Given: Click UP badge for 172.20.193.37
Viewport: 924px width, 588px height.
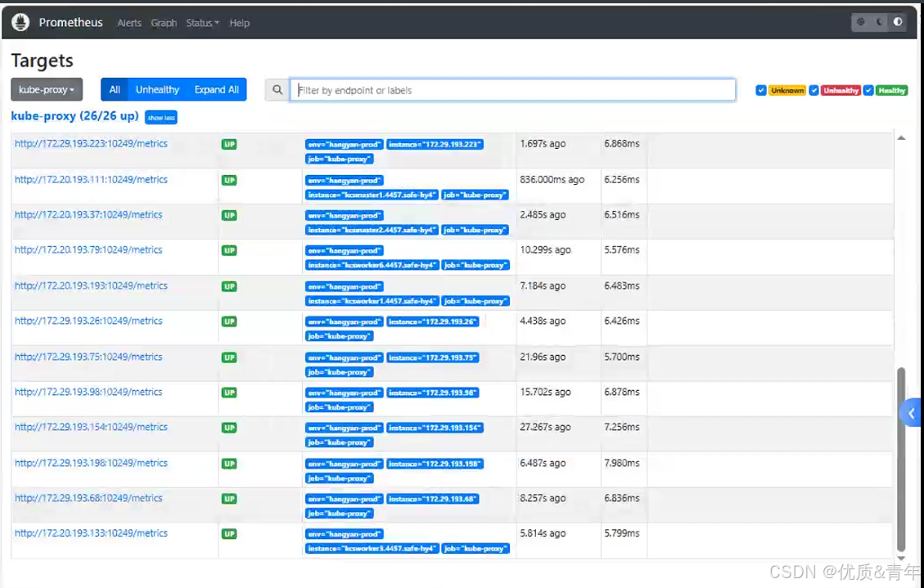Looking at the screenshot, I should (x=229, y=215).
